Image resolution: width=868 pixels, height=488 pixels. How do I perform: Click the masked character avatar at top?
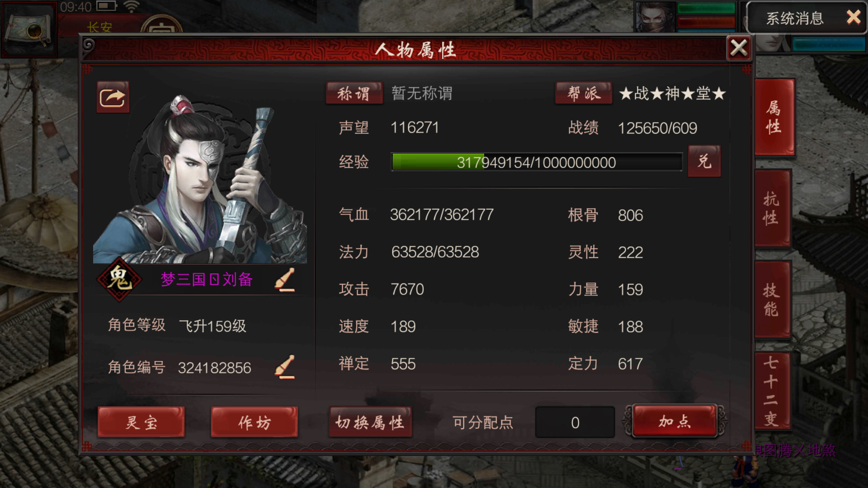tap(655, 16)
